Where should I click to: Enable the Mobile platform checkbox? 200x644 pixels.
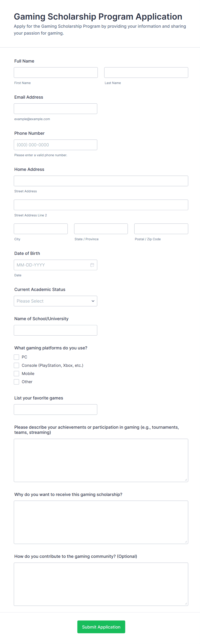17,373
